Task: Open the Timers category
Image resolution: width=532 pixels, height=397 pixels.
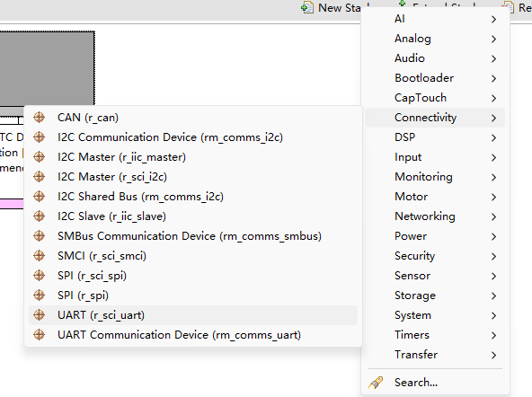Action: (x=435, y=335)
